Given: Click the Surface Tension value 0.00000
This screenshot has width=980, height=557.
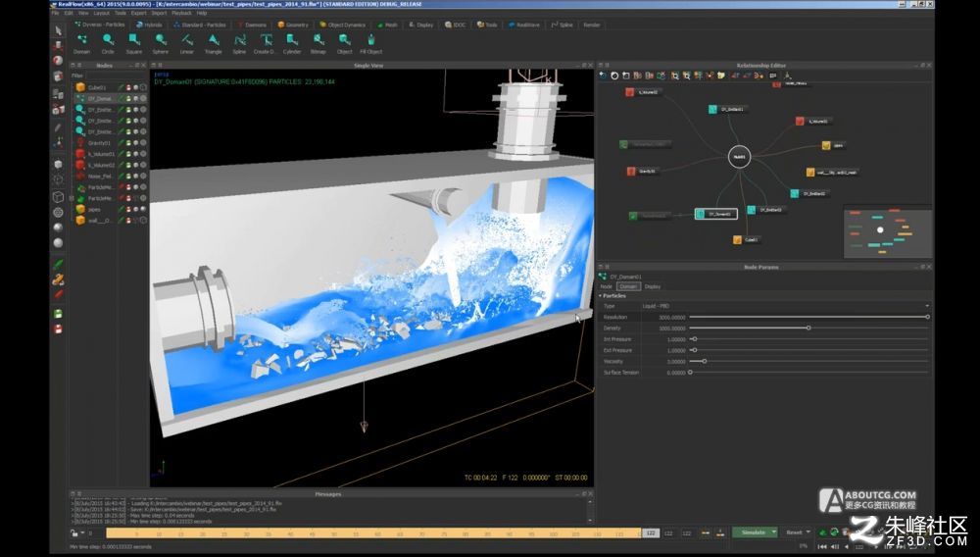Looking at the screenshot, I should (x=676, y=373).
